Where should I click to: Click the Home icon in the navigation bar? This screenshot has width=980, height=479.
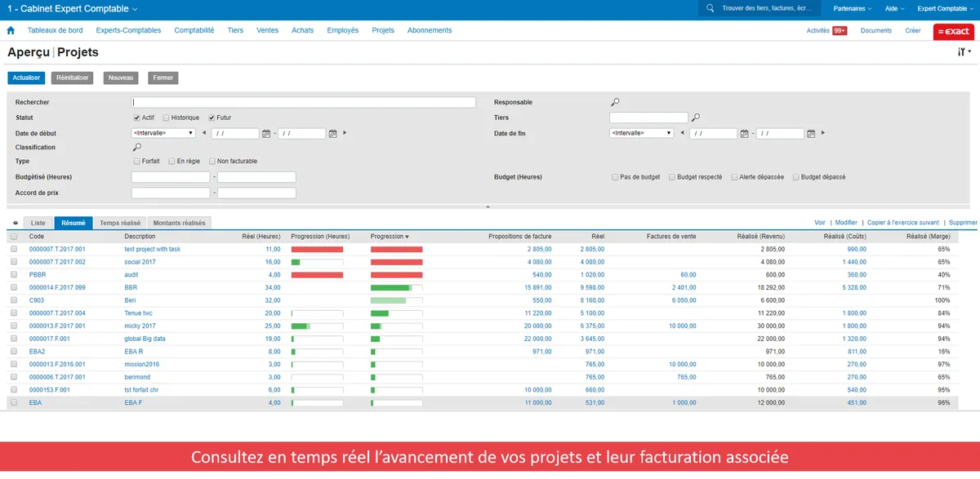(11, 30)
